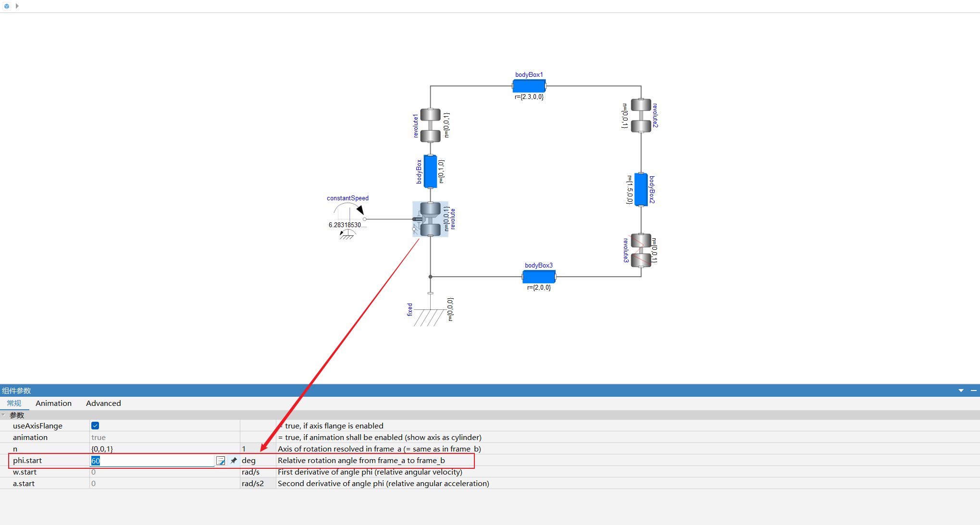Select the w.start parameter name
980x525 pixels.
pyautogui.click(x=25, y=472)
